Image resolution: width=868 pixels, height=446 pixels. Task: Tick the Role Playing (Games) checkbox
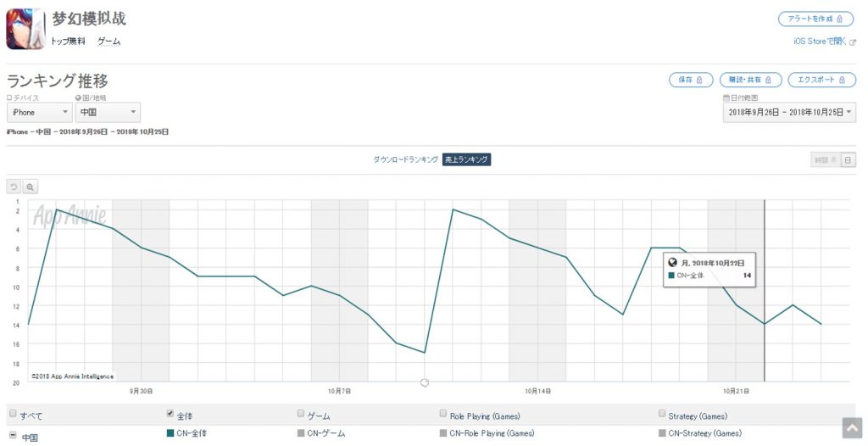pos(443,414)
